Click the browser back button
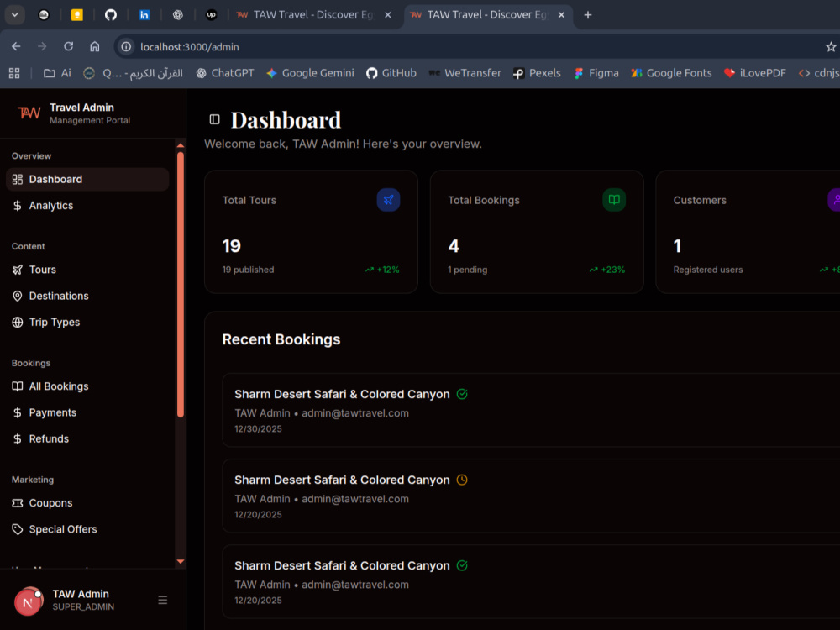The height and width of the screenshot is (630, 840). 16,46
